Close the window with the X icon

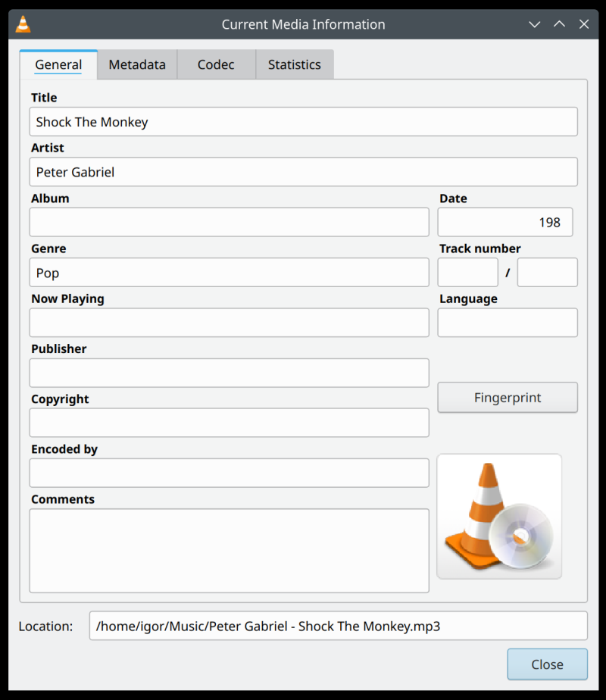584,24
